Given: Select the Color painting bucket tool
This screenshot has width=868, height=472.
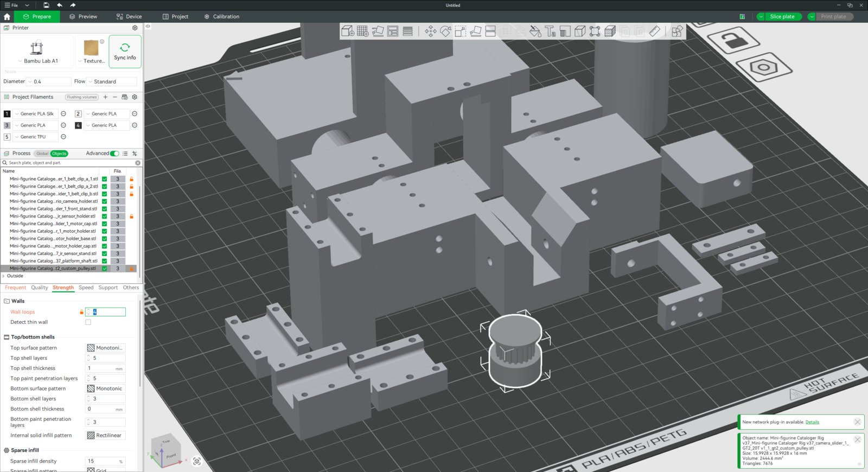Looking at the screenshot, I should point(535,31).
